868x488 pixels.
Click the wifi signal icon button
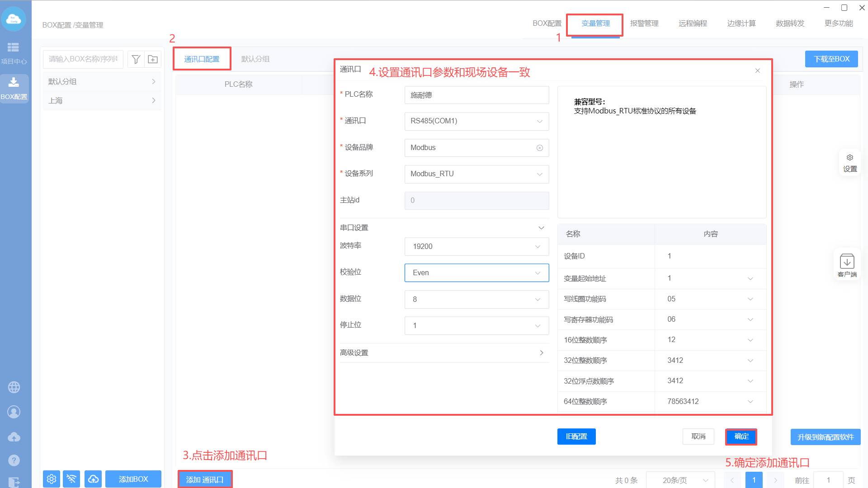[x=71, y=479]
